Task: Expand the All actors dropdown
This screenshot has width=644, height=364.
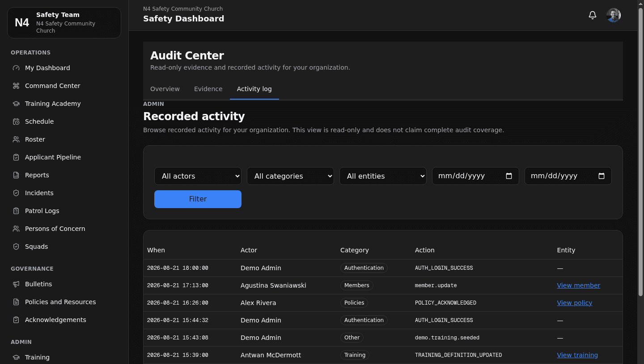Action: [x=198, y=176]
